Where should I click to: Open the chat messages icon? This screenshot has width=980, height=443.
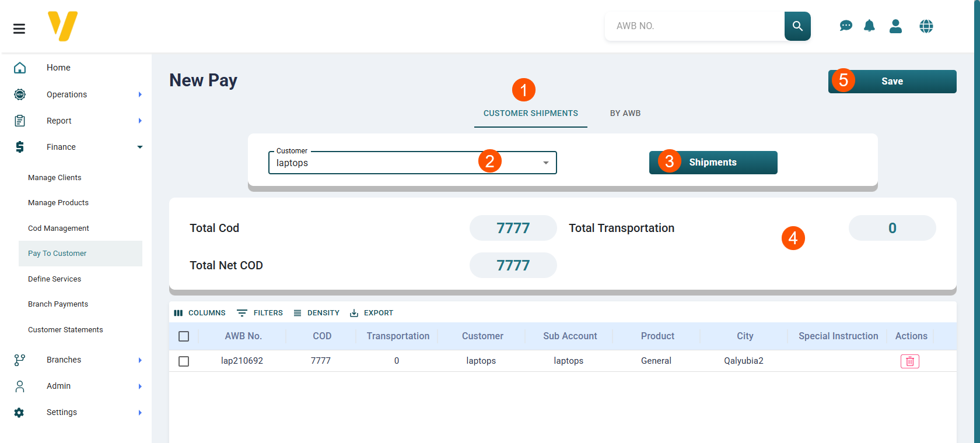845,26
